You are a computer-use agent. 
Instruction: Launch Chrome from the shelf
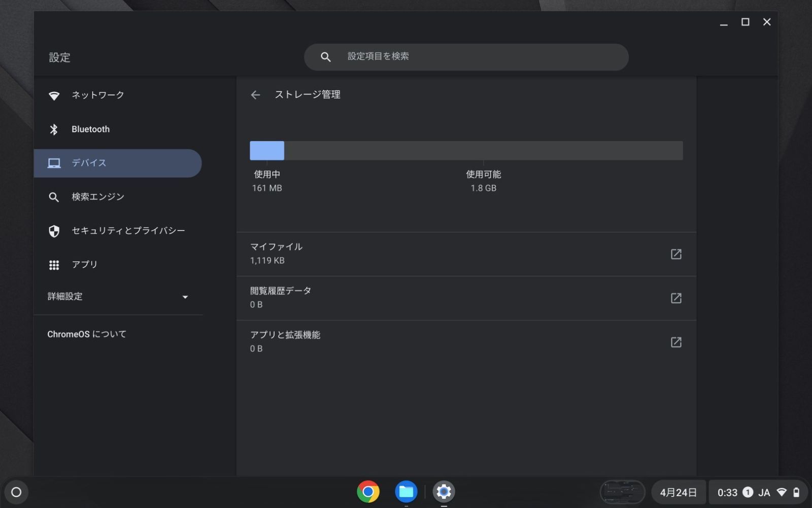(368, 492)
